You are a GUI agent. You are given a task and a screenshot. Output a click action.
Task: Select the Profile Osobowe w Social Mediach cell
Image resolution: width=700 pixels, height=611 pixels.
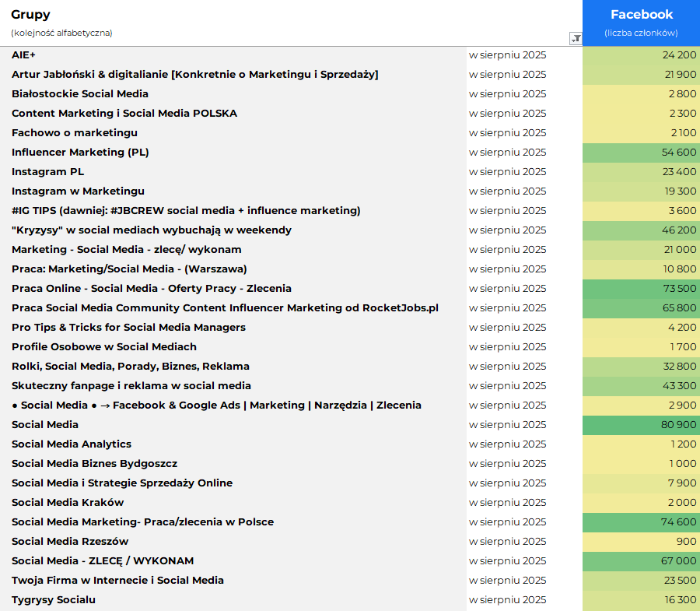click(x=104, y=347)
